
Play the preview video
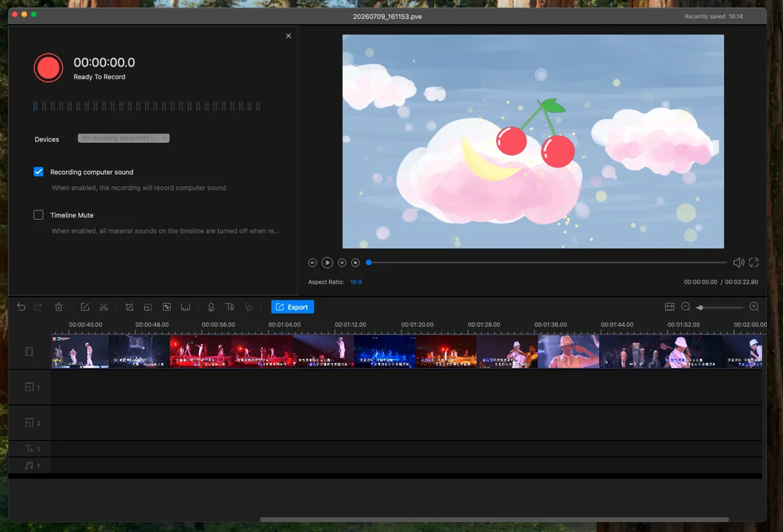pyautogui.click(x=328, y=263)
